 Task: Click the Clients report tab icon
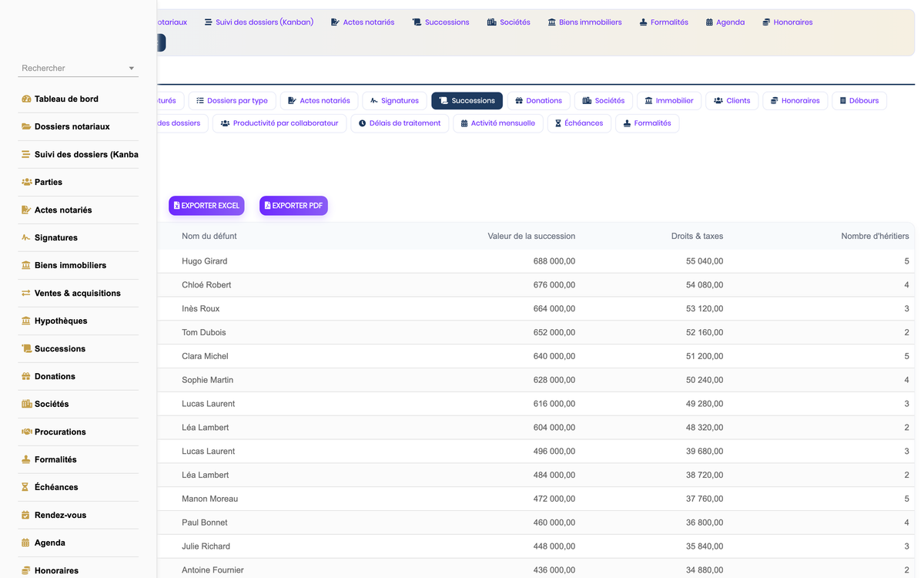pos(718,101)
